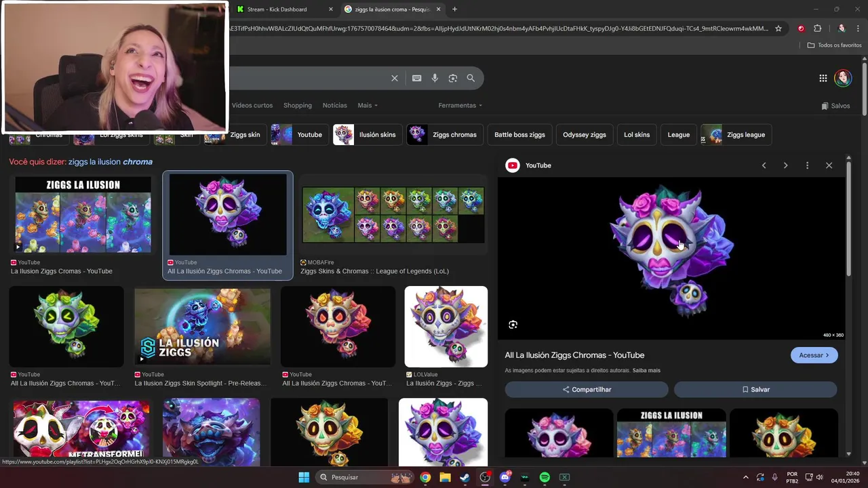The image size is (868, 488).
Task: Open the Windows Start menu
Action: tap(304, 477)
